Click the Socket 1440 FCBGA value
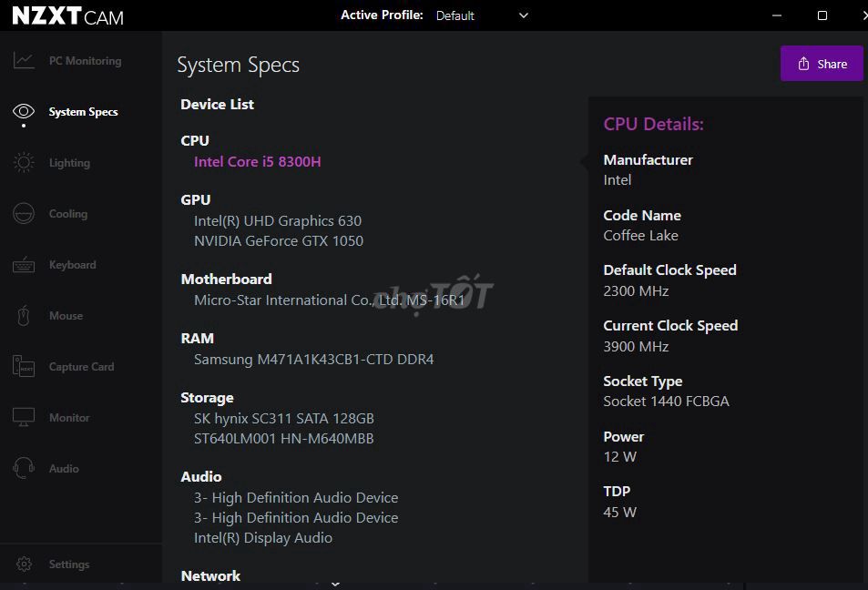Image resolution: width=868 pixels, height=590 pixels. (666, 402)
